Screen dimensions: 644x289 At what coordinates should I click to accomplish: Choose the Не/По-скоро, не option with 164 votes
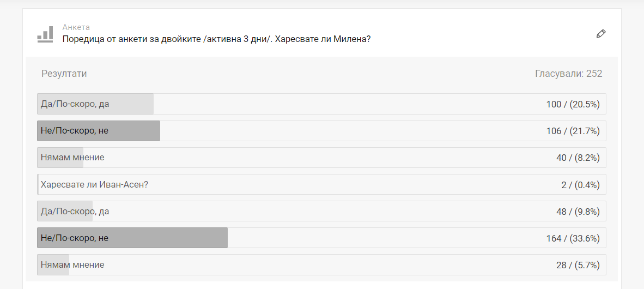click(75, 238)
